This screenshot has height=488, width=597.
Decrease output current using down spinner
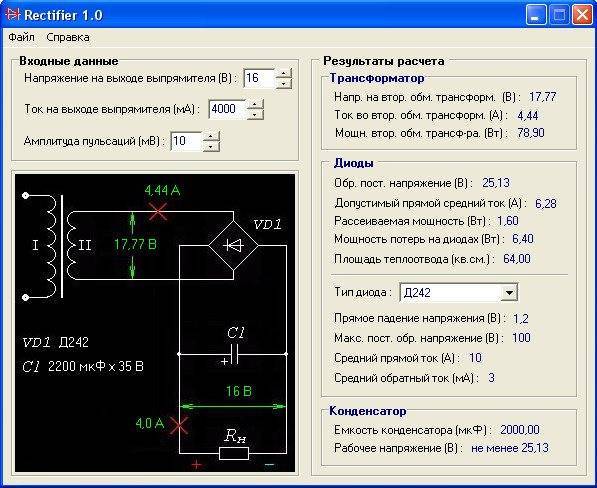coord(255,114)
